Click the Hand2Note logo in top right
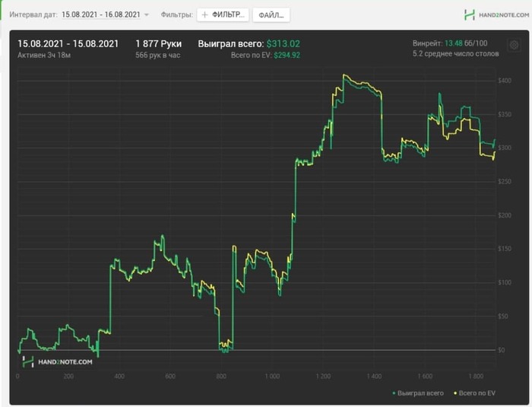The image size is (532, 407). [496, 15]
